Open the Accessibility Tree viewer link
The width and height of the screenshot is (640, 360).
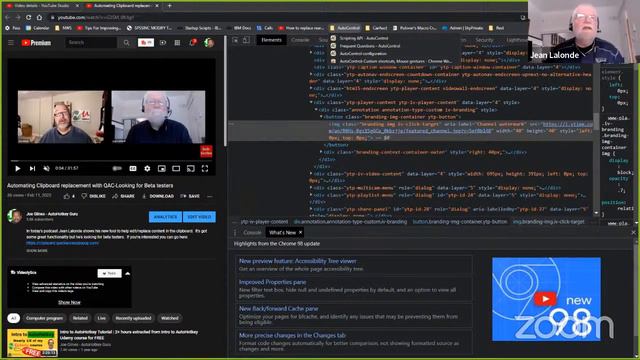click(x=298, y=261)
